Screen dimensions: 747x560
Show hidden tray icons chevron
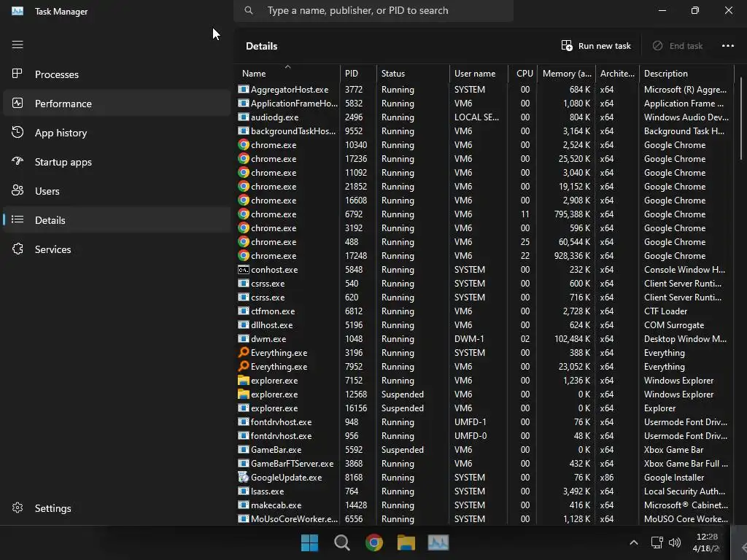click(634, 542)
